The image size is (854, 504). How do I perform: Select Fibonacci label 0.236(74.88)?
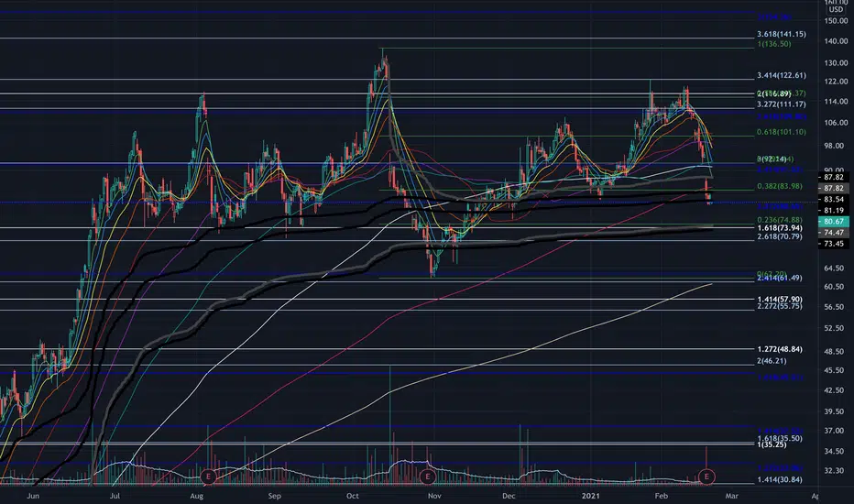click(780, 220)
